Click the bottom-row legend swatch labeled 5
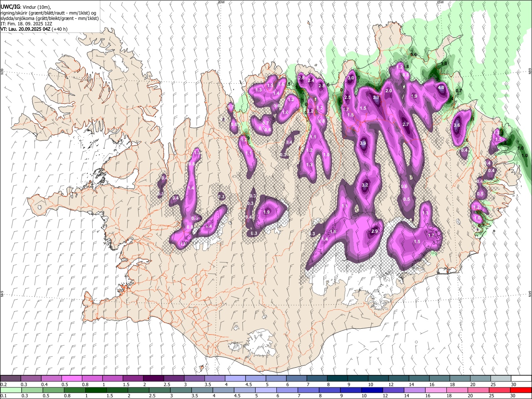 [x=265, y=390]
